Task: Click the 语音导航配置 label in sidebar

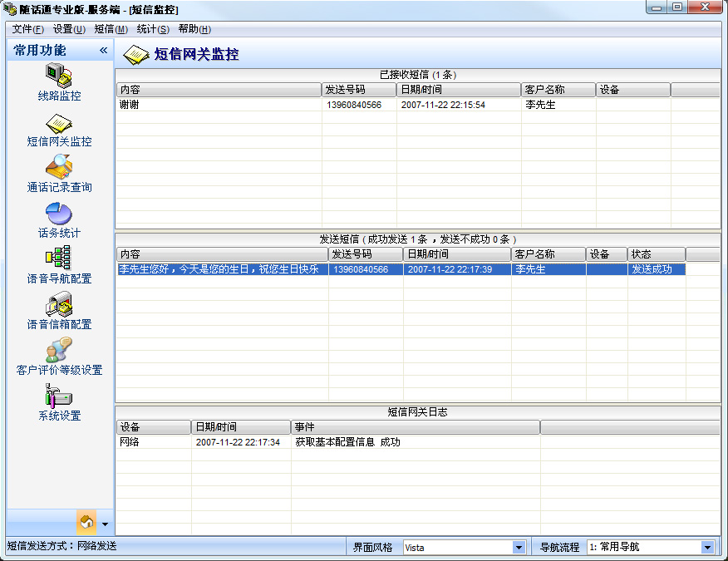Action: (60, 278)
